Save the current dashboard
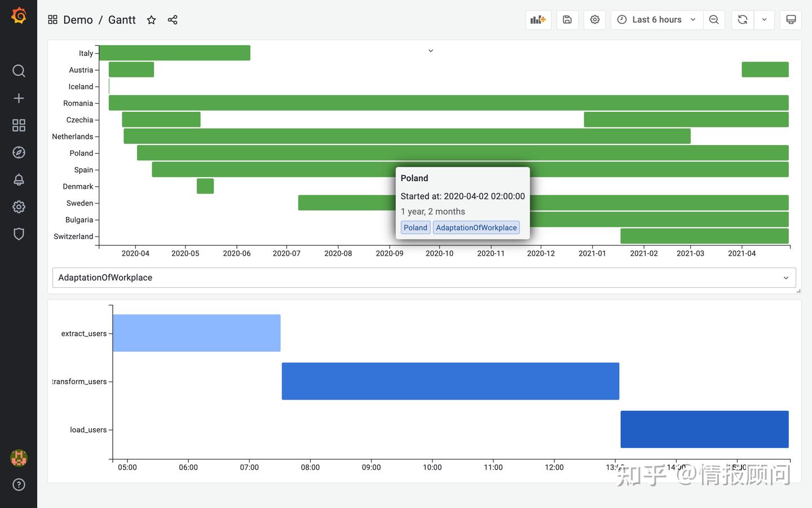 tap(567, 20)
